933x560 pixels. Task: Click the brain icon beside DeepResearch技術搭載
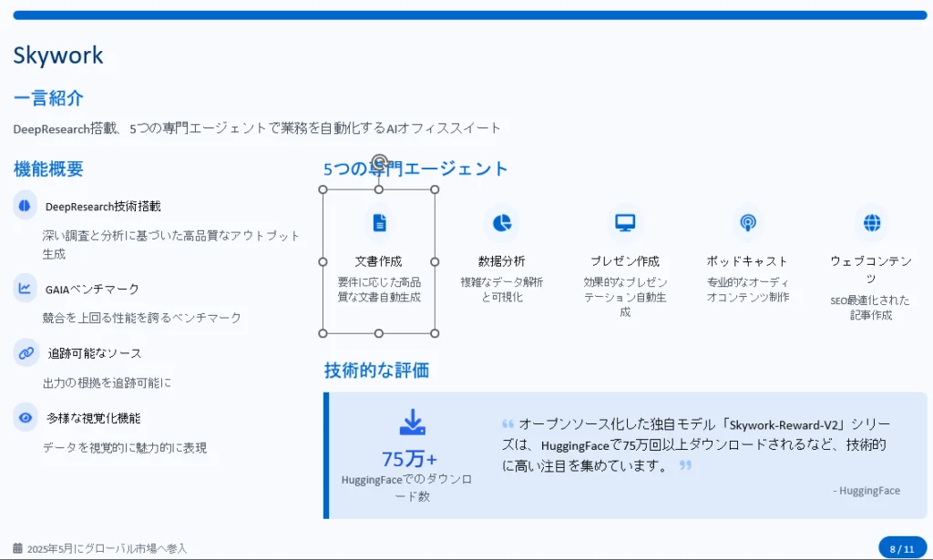(x=25, y=206)
